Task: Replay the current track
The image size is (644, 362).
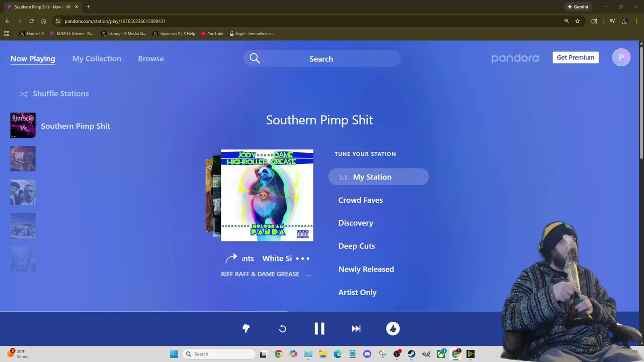Action: click(283, 328)
